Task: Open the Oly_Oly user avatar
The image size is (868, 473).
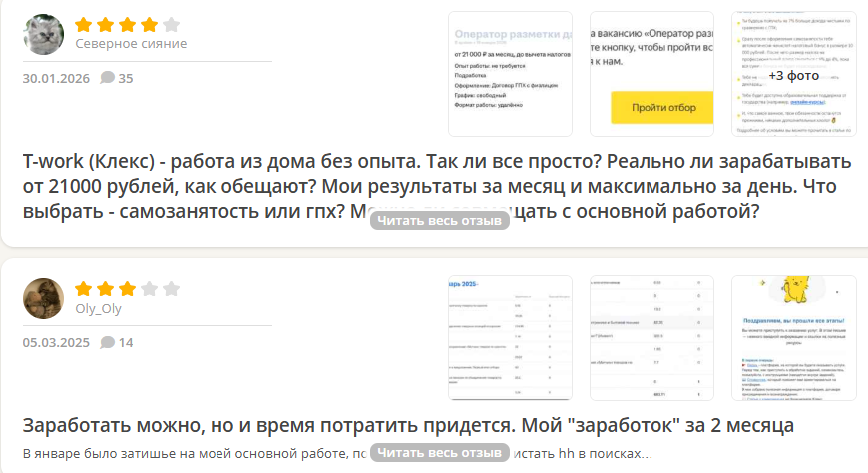Action: coord(43,298)
